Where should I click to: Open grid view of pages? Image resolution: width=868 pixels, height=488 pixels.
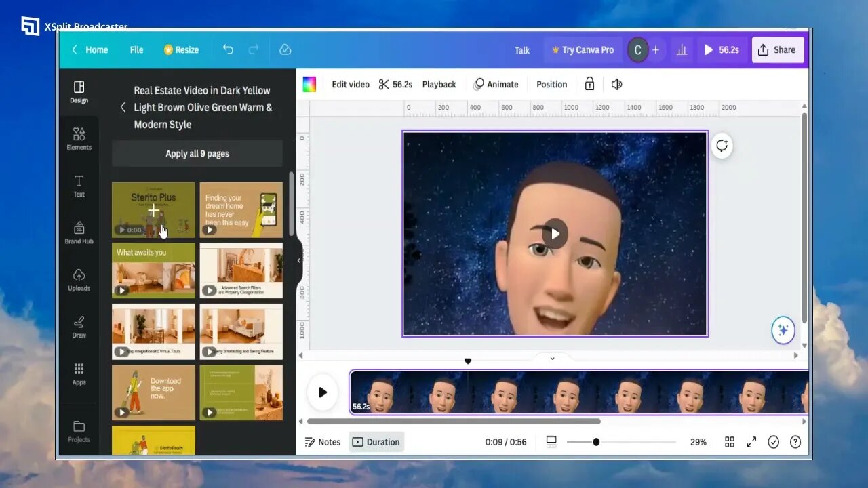(x=730, y=442)
